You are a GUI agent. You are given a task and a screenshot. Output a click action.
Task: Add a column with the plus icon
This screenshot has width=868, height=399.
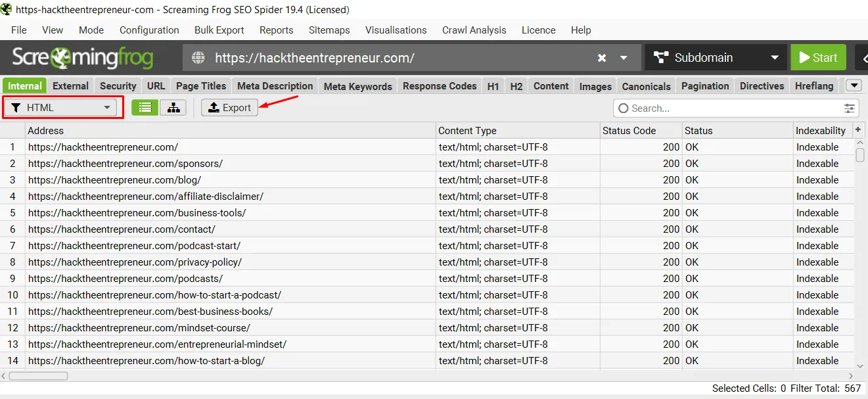pos(858,129)
